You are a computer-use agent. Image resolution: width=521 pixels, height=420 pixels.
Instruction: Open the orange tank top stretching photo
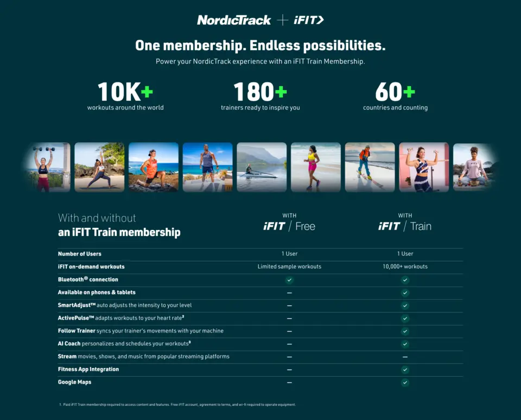point(154,167)
